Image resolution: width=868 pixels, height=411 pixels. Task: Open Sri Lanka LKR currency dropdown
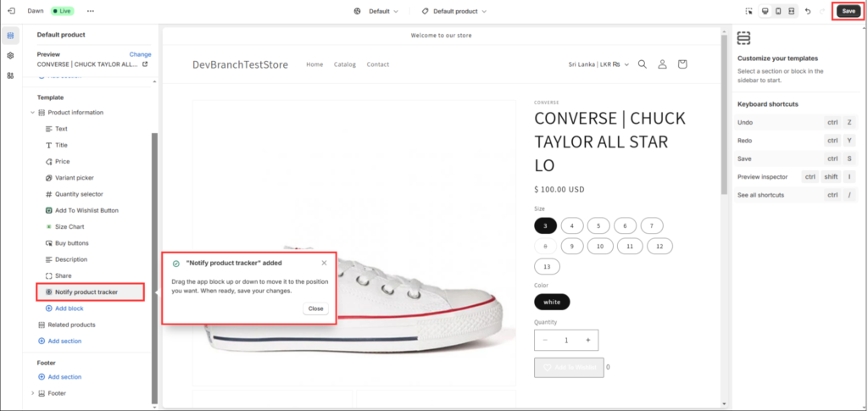point(598,64)
